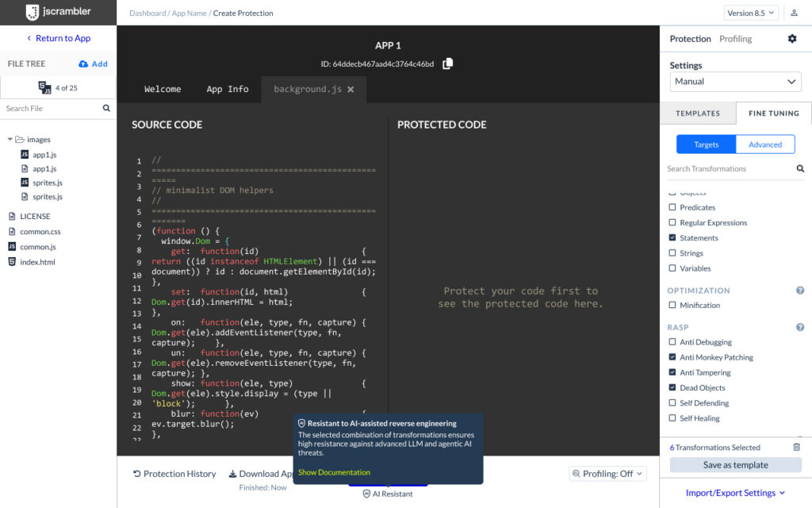The image size is (812, 508).
Task: Click the files count icon beside 4 of 25
Action: click(44, 87)
